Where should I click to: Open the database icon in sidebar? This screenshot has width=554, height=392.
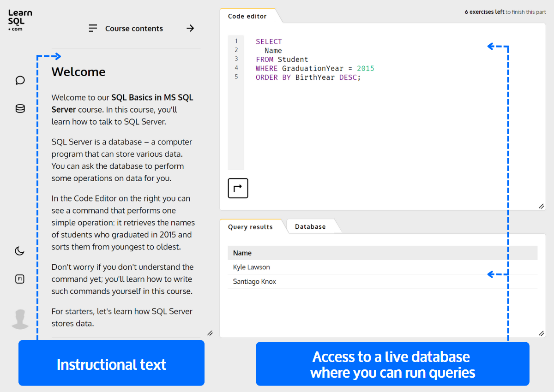20,109
